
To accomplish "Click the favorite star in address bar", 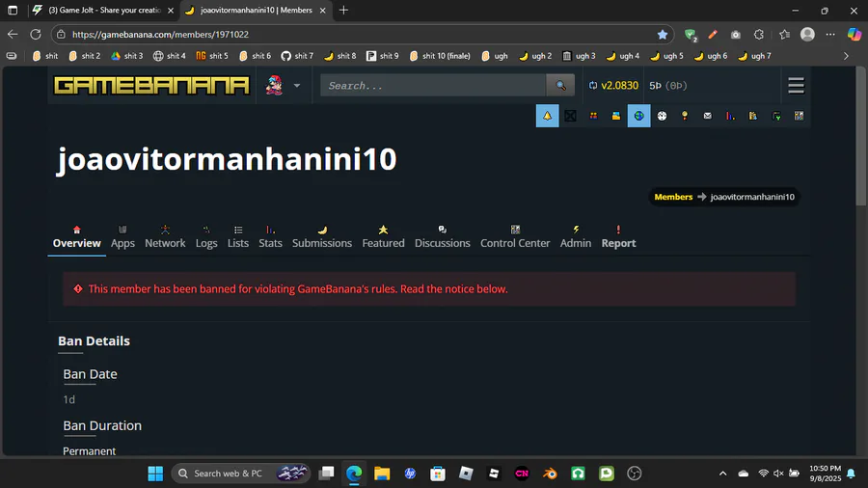I will pos(662,35).
